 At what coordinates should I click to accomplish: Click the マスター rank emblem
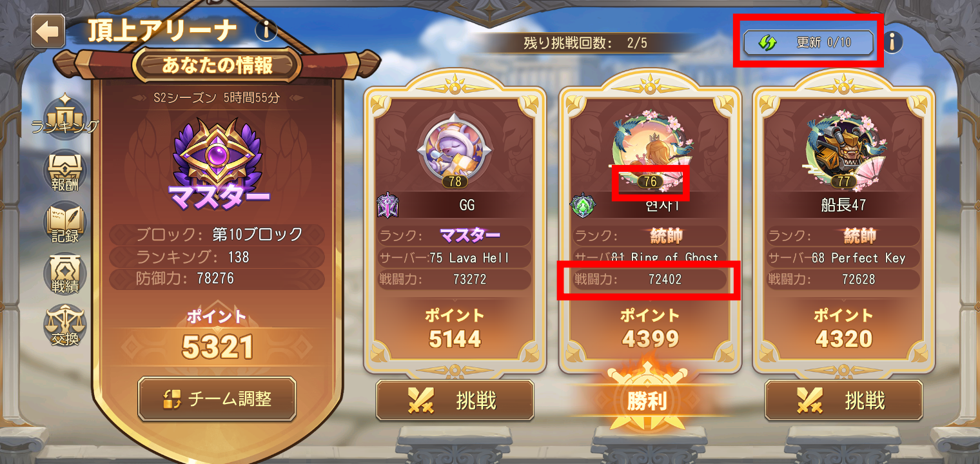pos(217,157)
